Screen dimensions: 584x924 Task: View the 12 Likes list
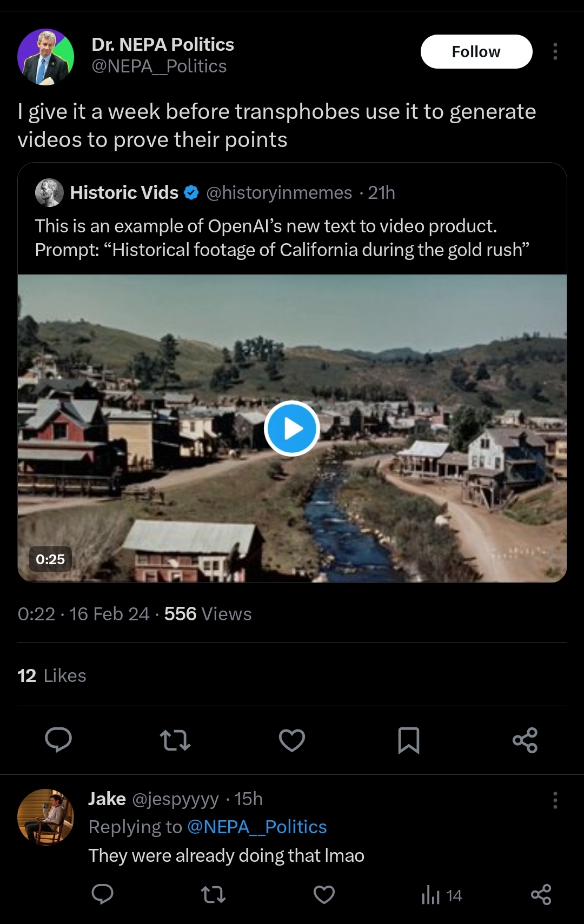pos(52,675)
